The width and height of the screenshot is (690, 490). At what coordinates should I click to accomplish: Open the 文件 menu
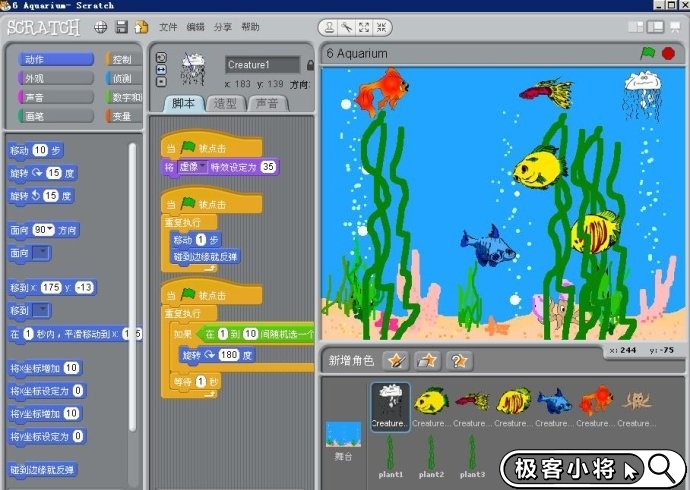(x=167, y=27)
